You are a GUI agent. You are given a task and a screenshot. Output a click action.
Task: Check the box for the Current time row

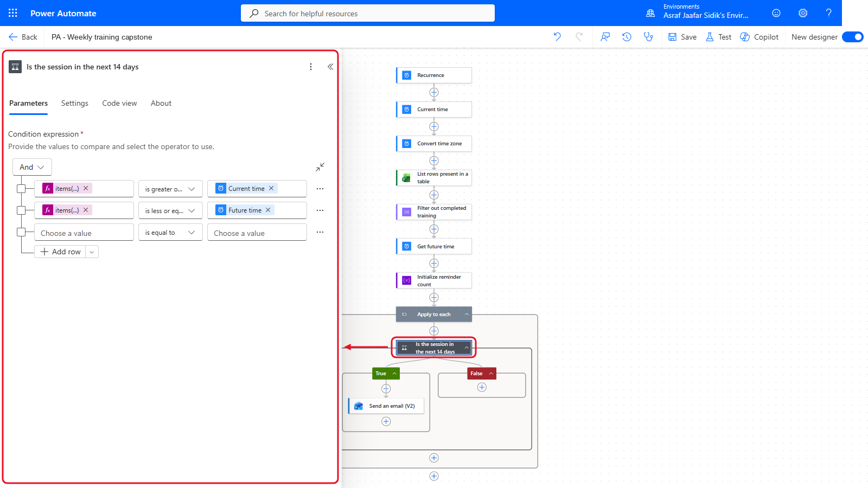[21, 189]
